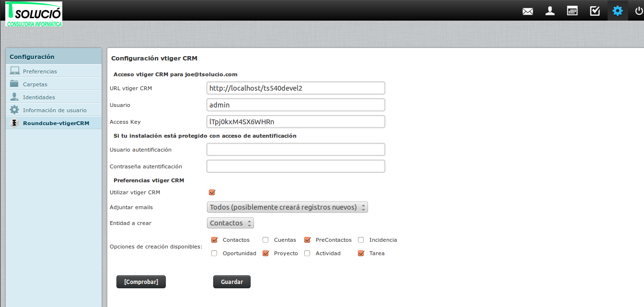Open the Adjuntar emails dropdown

pyautogui.click(x=287, y=207)
